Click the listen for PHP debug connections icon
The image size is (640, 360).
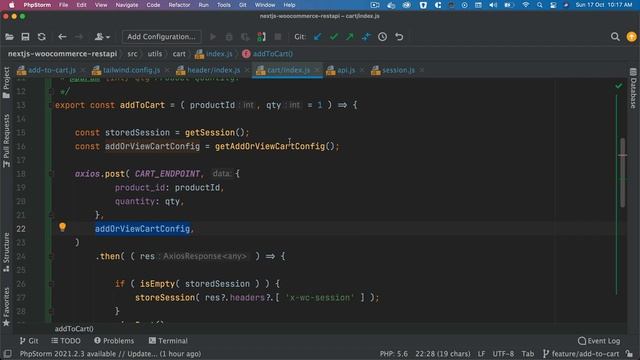261,37
